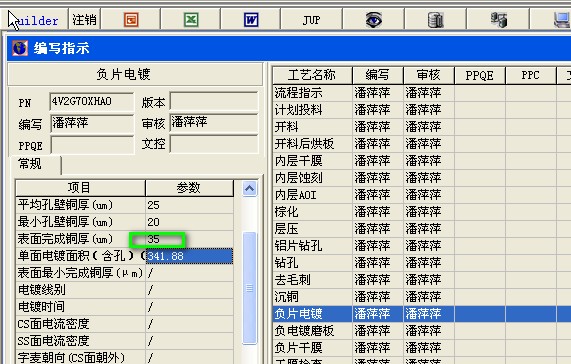Click the Excel export toolbar icon

[x=190, y=19]
